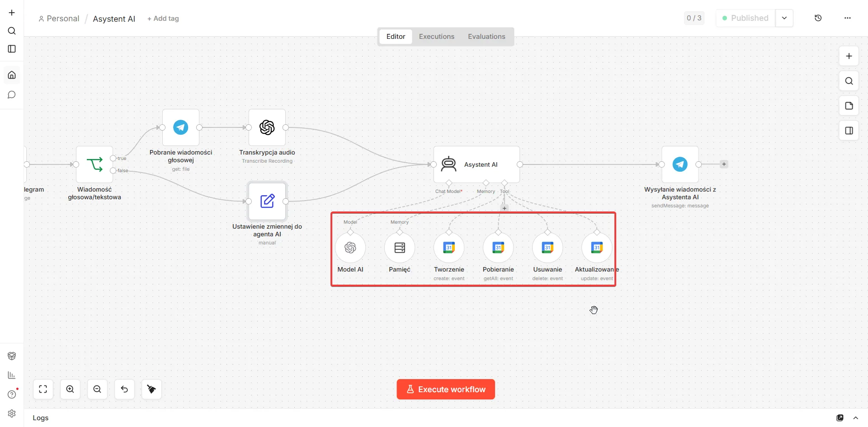The width and height of the screenshot is (868, 427).
Task: Select the Pobieranie calendar tool node
Action: pos(498,248)
